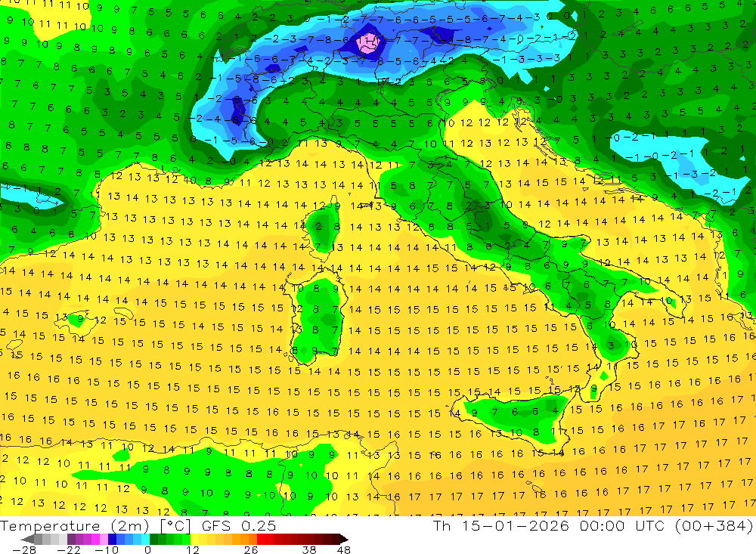Click the 'Th' weekday abbreviation

tap(442, 525)
